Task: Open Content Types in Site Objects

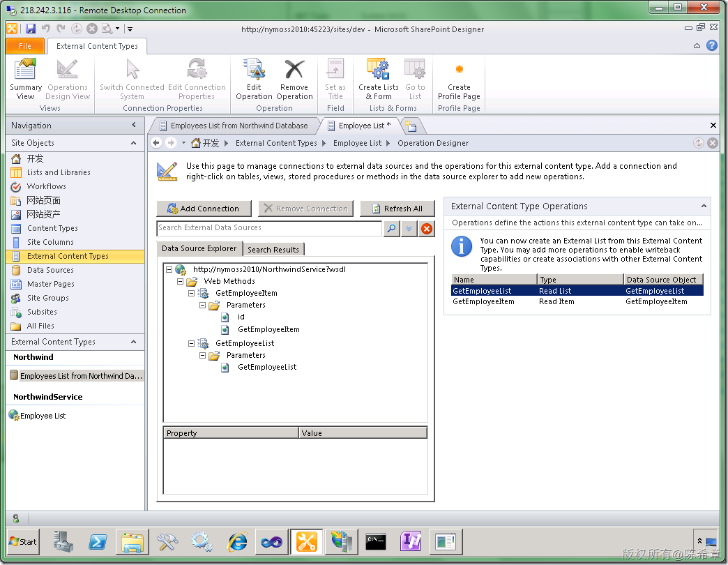Action: tap(52, 228)
